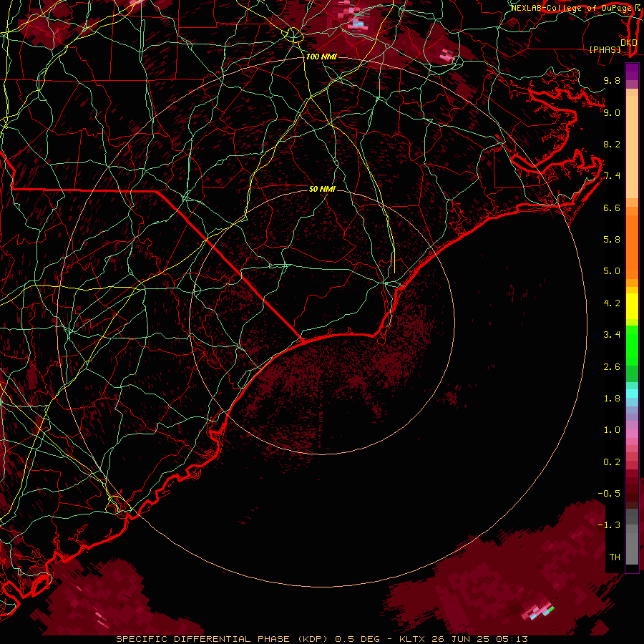This screenshot has height=644, width=644.
Task: Click the [PHAS] label above the color scale
Action: tap(605, 49)
